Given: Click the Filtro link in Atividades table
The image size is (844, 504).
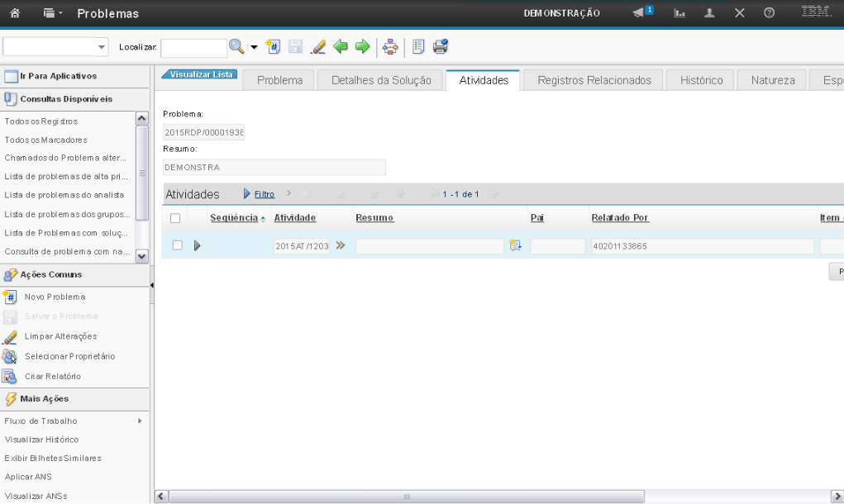Looking at the screenshot, I should (x=264, y=194).
